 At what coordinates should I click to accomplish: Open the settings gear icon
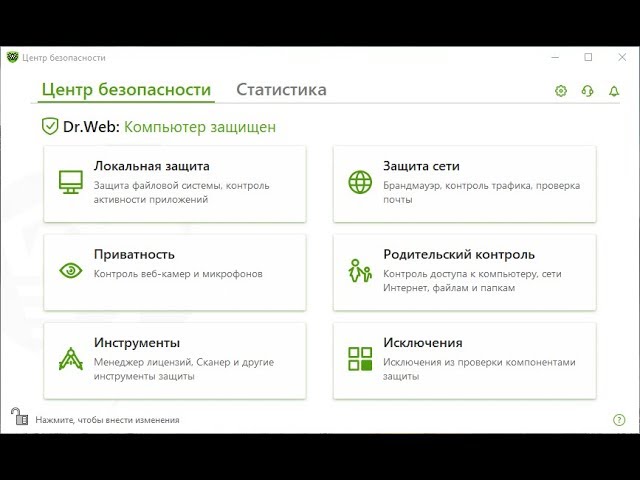(x=561, y=91)
